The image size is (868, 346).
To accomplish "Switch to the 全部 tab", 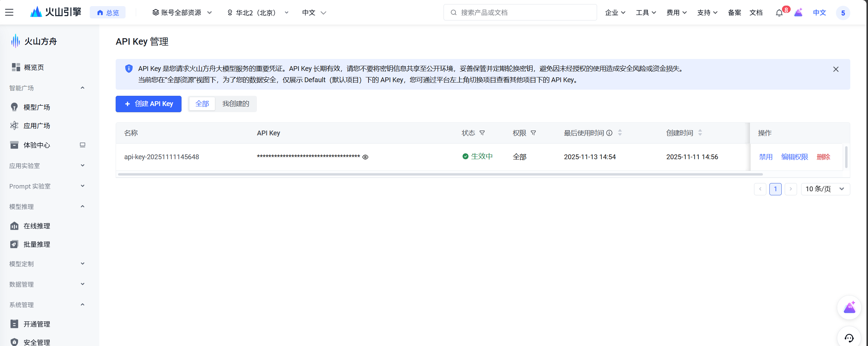I will coord(202,104).
